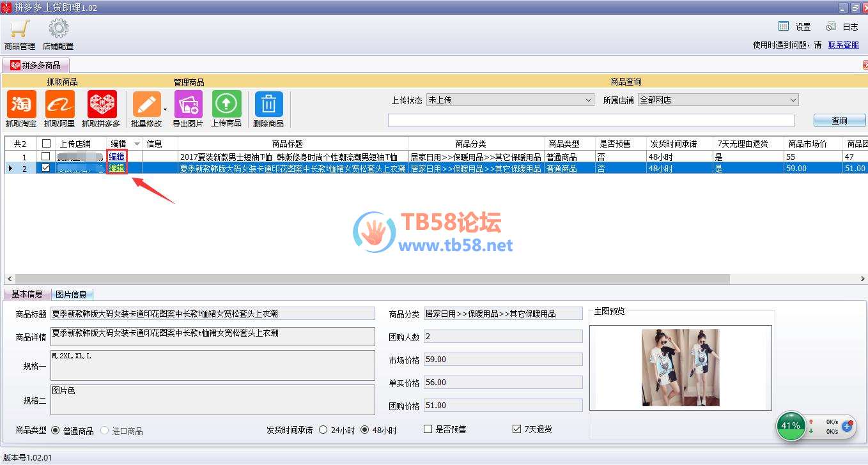The width and height of the screenshot is (868, 465).
Task: Select the 普通商品 radio button
Action: tap(55, 431)
